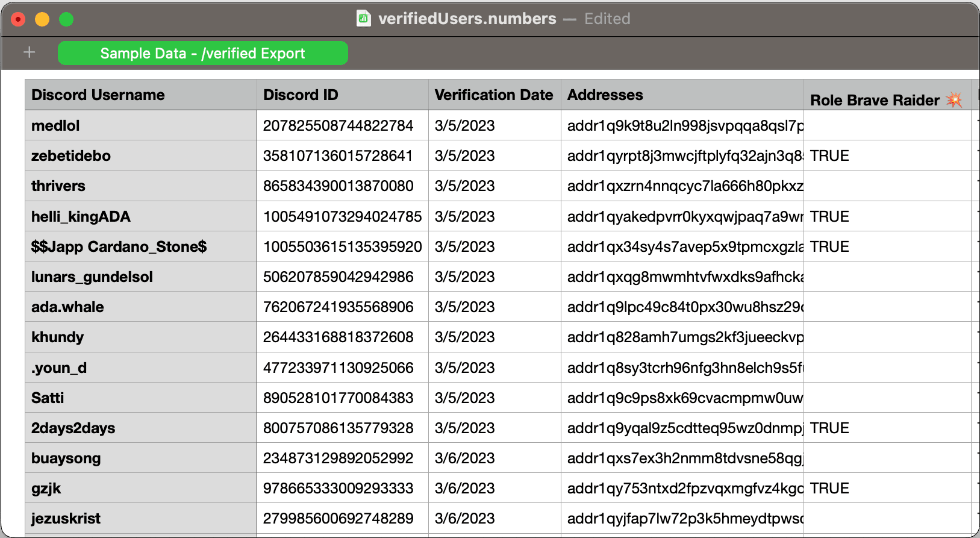Select Discord ID 978665333009293333
This screenshot has width=980, height=538.
[x=343, y=488]
